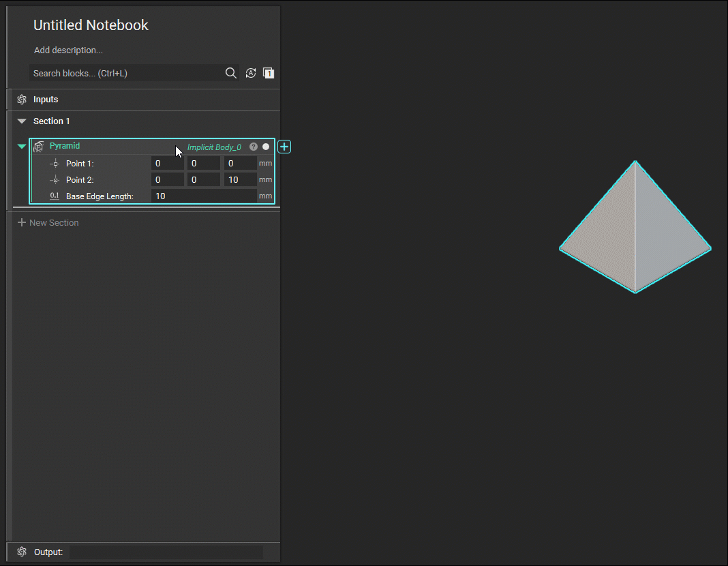
Task: Click the Implicit Body_0 output label
Action: (214, 147)
